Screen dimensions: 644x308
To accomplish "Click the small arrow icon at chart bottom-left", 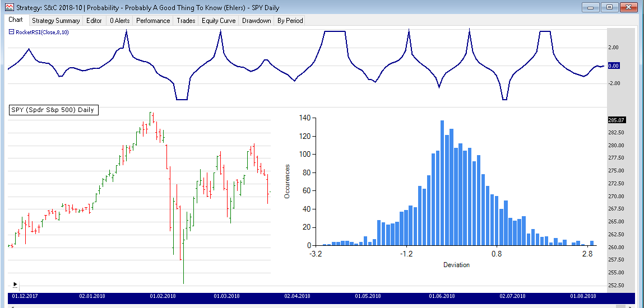I will 15,284.
